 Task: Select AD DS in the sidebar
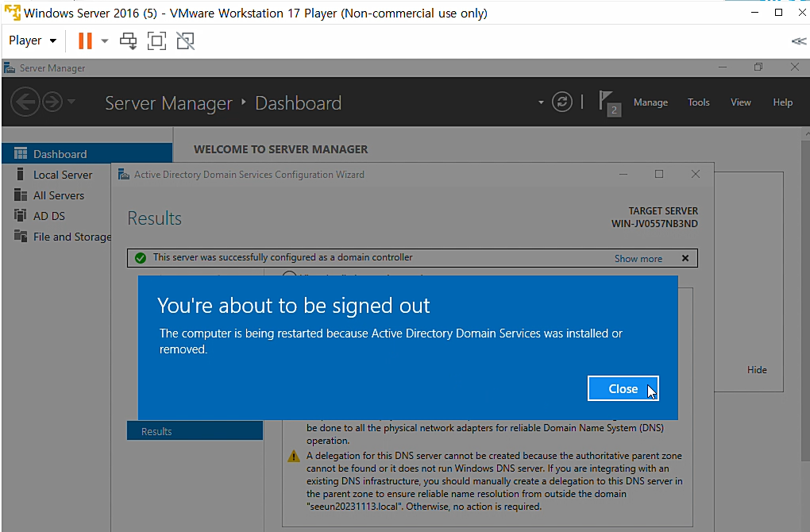click(x=49, y=216)
